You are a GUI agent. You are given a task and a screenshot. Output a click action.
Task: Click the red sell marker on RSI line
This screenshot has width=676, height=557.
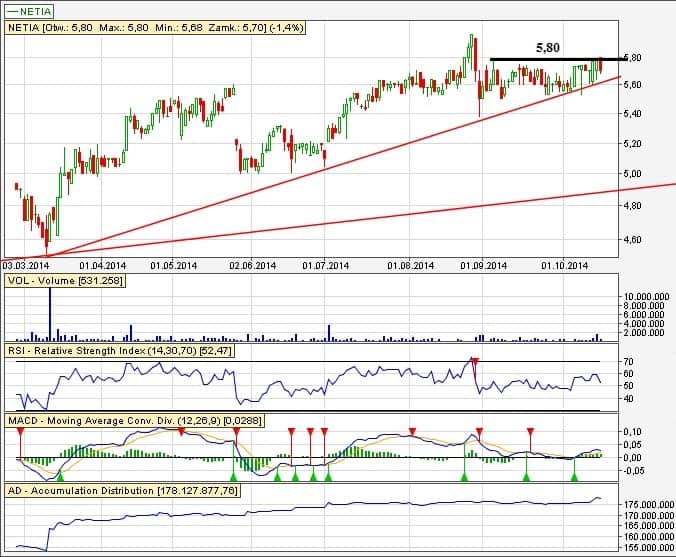(x=475, y=360)
